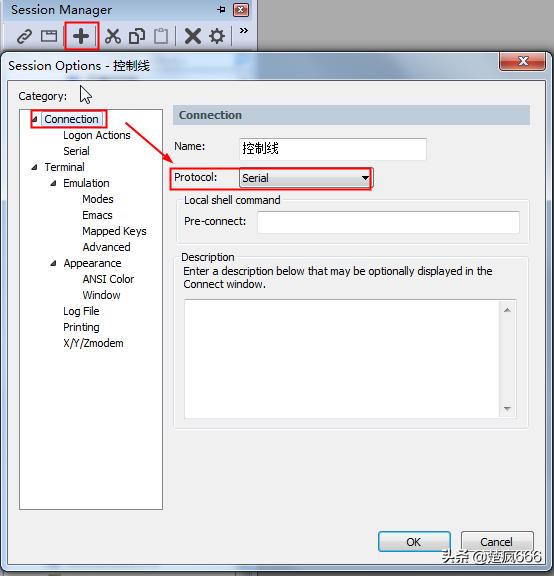Click the Paste clipboard icon
Screen dimensions: 554x576
161,36
